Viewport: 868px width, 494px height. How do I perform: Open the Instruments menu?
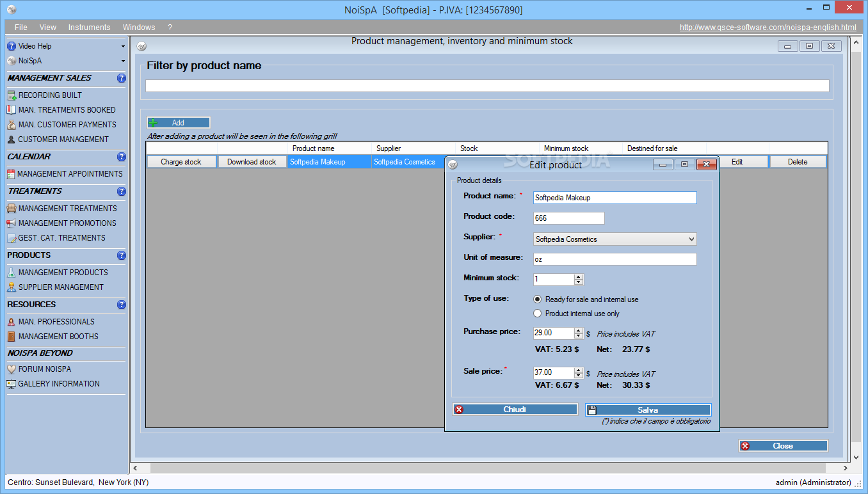click(x=90, y=28)
